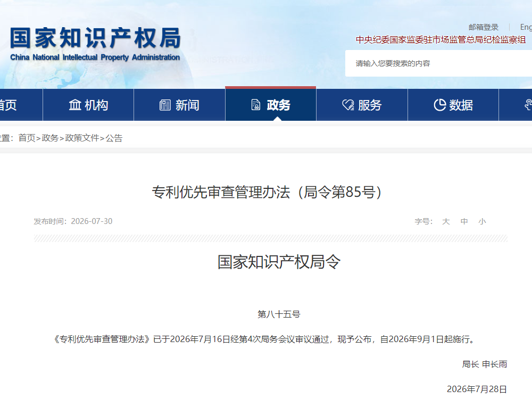Image resolution: width=532 pixels, height=399 pixels.
Task: Go to 首页 navigation tab
Action: [x=21, y=105]
